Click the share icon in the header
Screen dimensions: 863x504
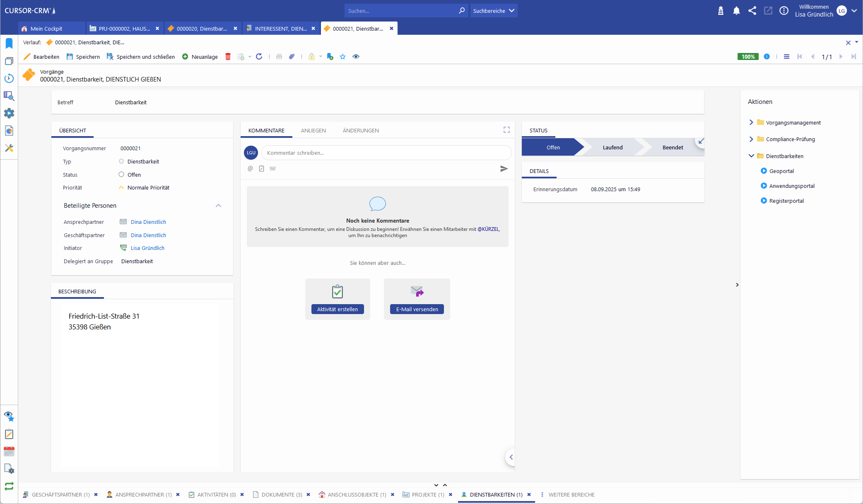coord(752,11)
